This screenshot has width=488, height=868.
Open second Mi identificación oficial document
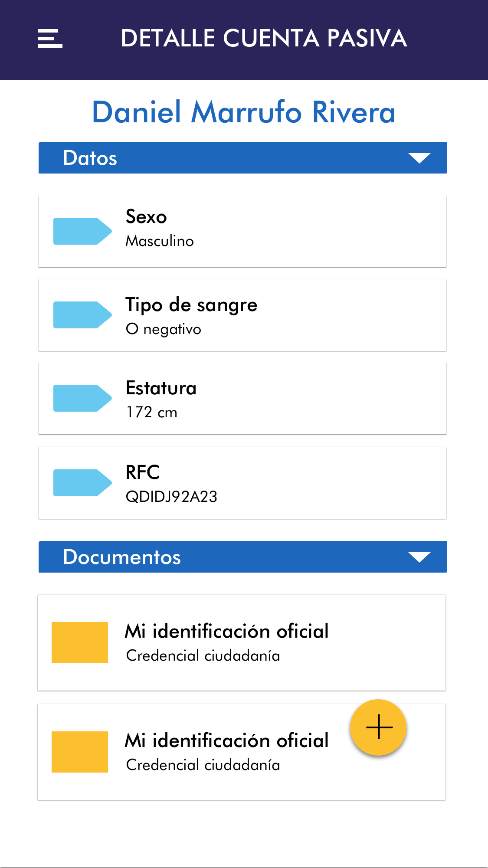click(226, 752)
